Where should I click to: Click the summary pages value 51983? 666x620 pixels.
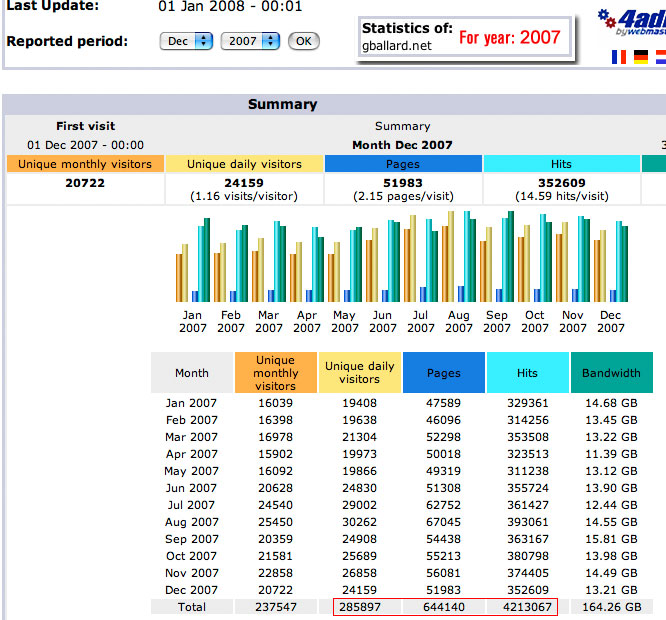403,183
